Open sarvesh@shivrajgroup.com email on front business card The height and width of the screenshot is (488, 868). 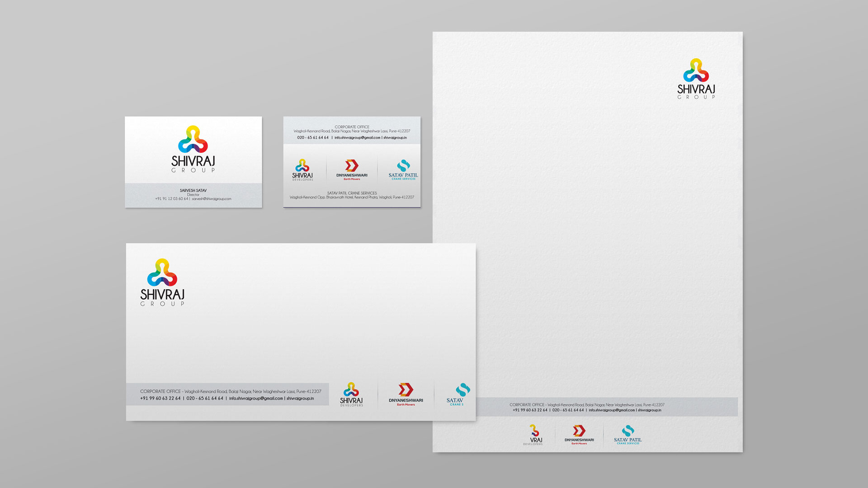[x=212, y=199]
